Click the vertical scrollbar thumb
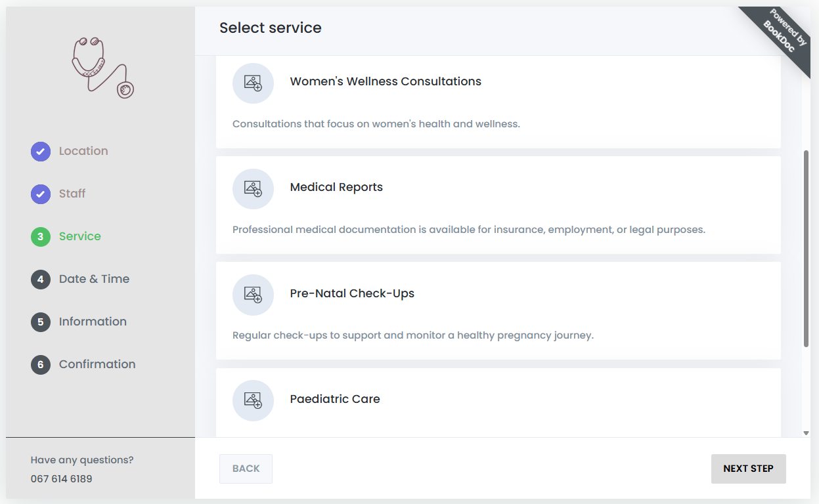 coord(806,249)
